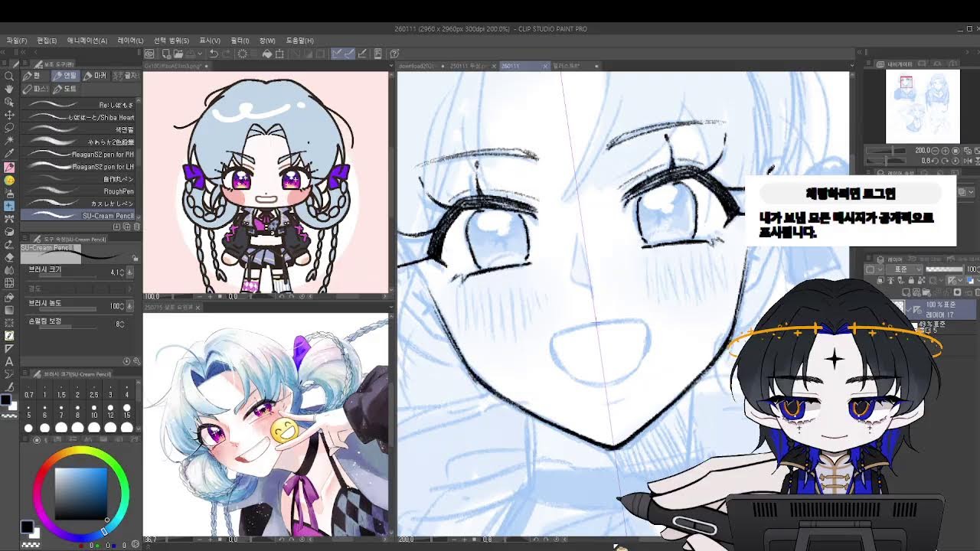The height and width of the screenshot is (551, 980).
Task: Select the Zoom magnifier tool
Action: (9, 77)
